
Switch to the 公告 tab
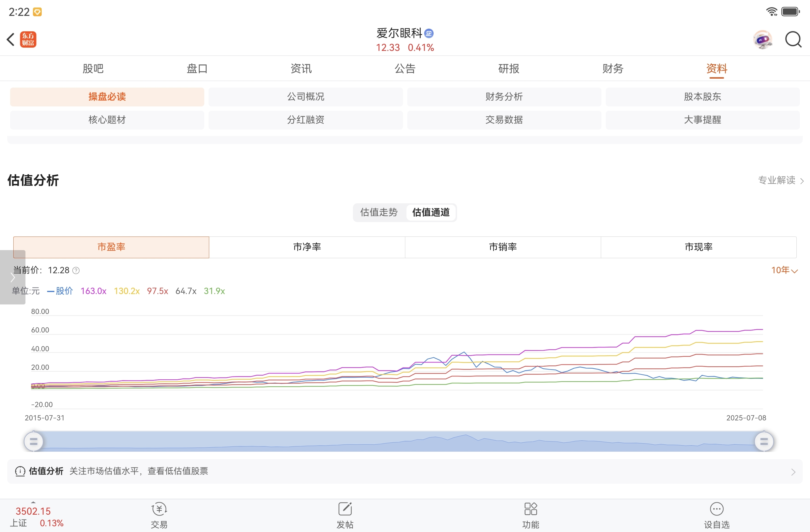[405, 68]
